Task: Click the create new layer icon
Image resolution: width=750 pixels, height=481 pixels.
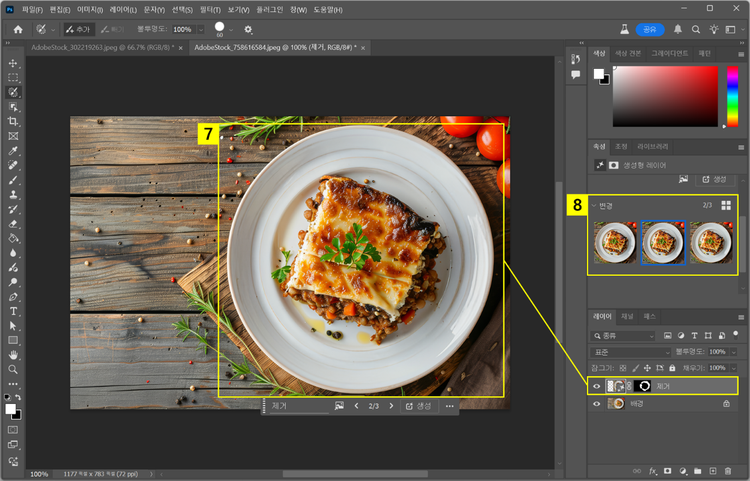Action: pyautogui.click(x=712, y=470)
